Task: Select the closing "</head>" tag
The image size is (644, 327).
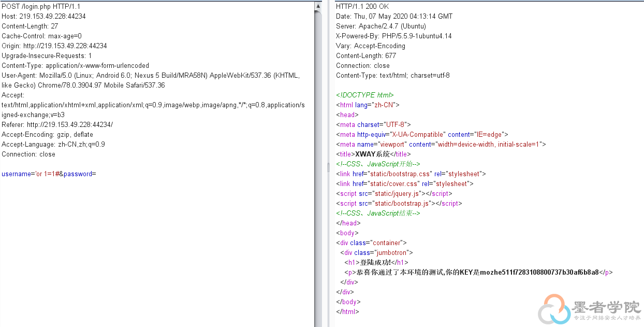Action: pyautogui.click(x=348, y=223)
